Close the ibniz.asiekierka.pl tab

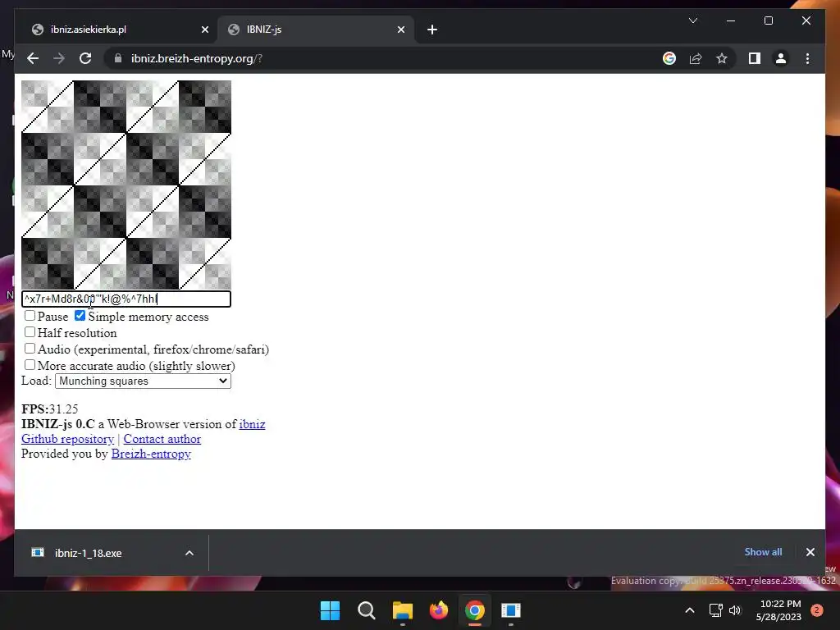coord(204,30)
